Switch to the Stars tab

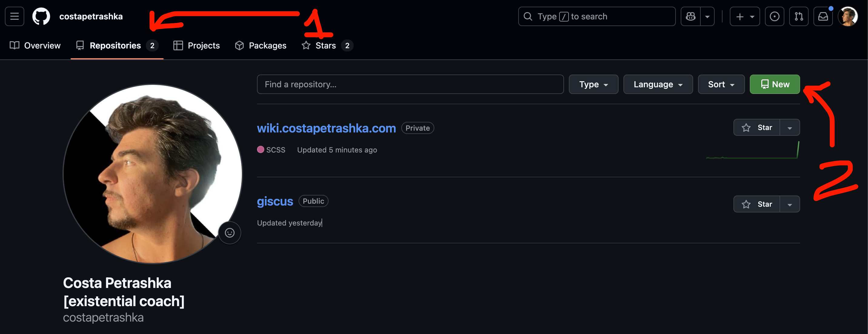click(x=326, y=45)
